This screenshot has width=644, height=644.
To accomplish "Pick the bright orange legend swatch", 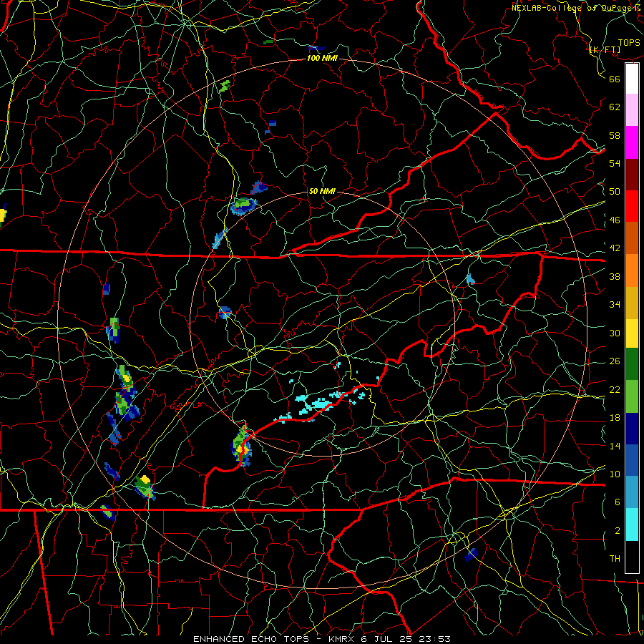I will [632, 270].
